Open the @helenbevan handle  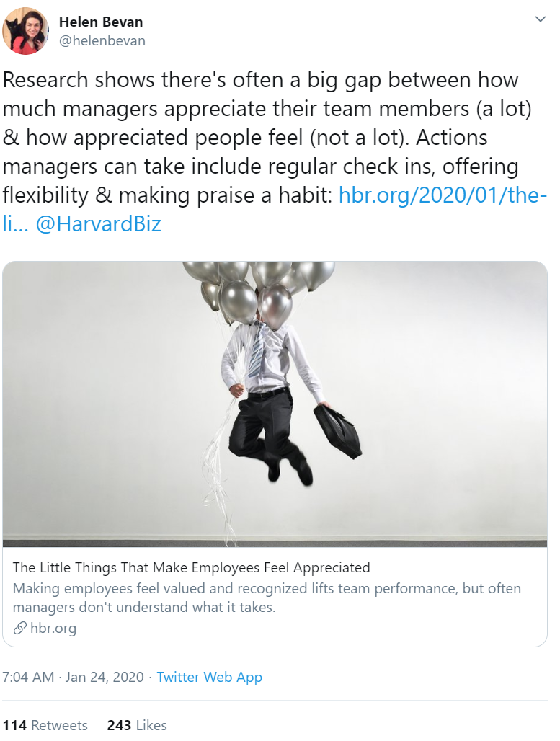pos(102,41)
